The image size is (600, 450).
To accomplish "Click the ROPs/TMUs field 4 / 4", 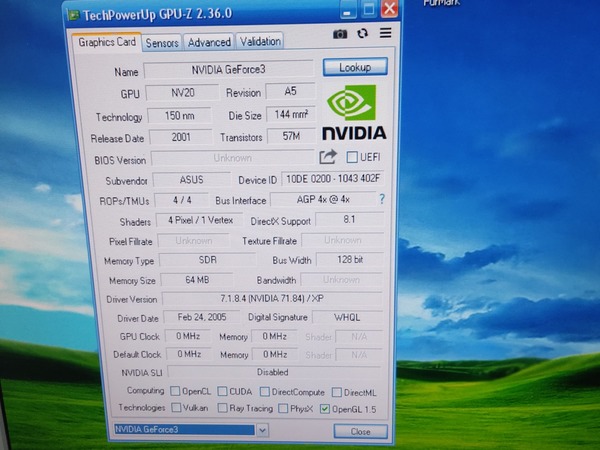I will point(182,200).
